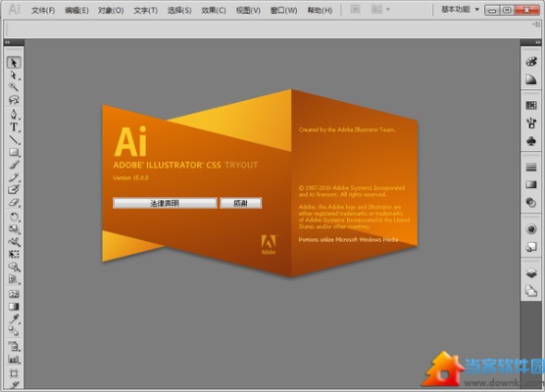The width and height of the screenshot is (545, 392).
Task: Click the 法律声明 button
Action: (165, 203)
